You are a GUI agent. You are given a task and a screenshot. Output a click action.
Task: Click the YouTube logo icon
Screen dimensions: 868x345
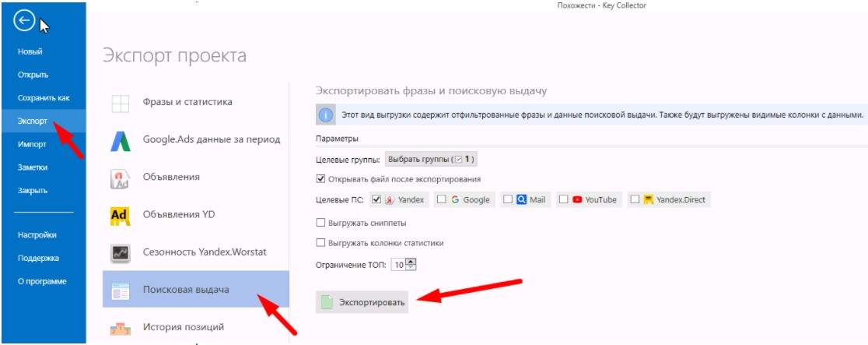577,199
